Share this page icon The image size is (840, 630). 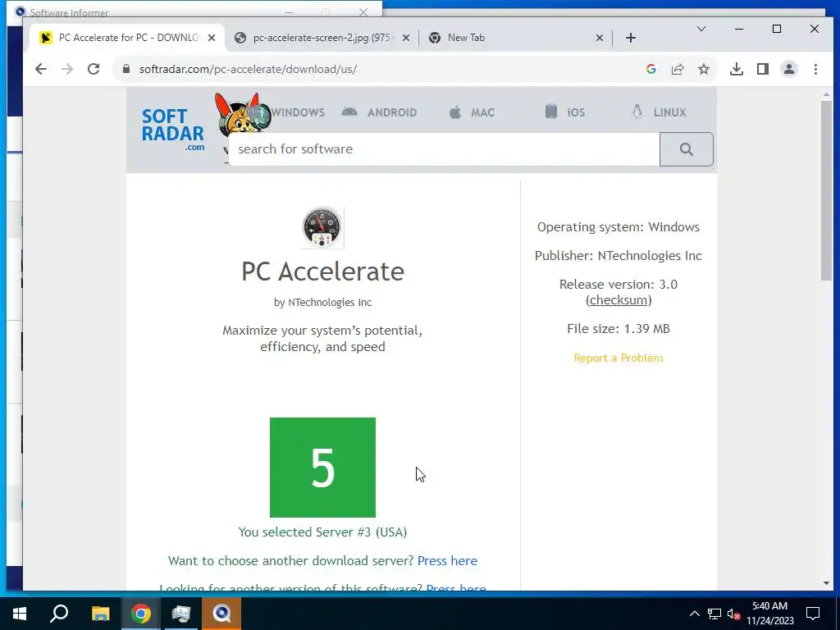click(677, 69)
